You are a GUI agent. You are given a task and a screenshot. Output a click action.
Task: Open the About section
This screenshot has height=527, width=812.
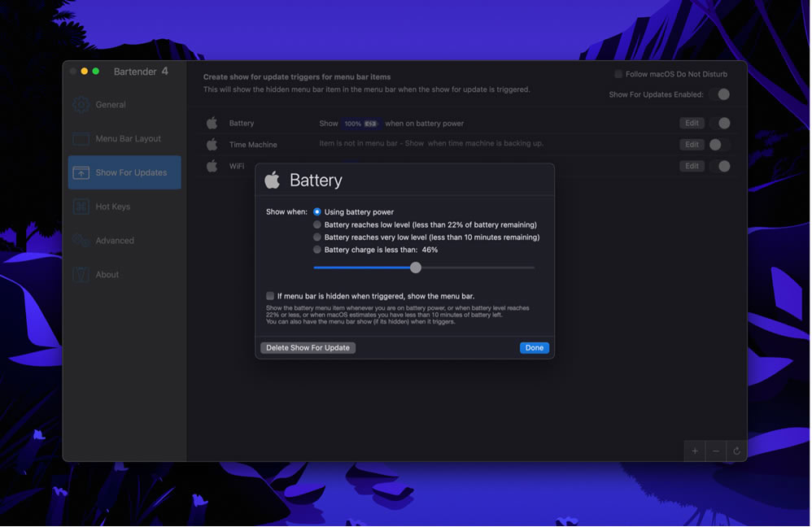[124, 274]
